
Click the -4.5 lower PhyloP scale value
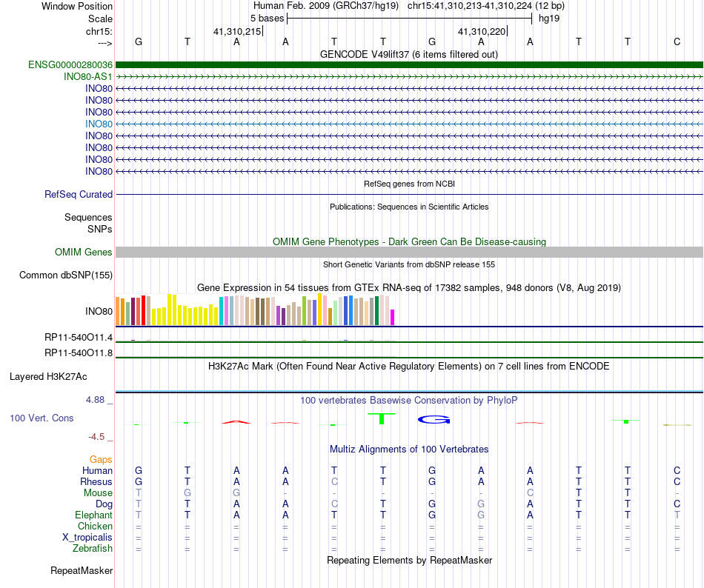[x=96, y=437]
